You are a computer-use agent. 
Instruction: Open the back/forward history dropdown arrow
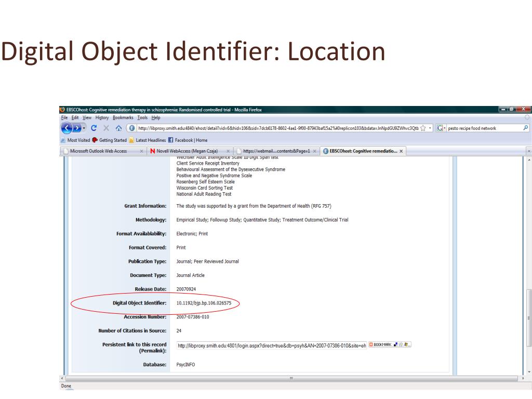84,128
